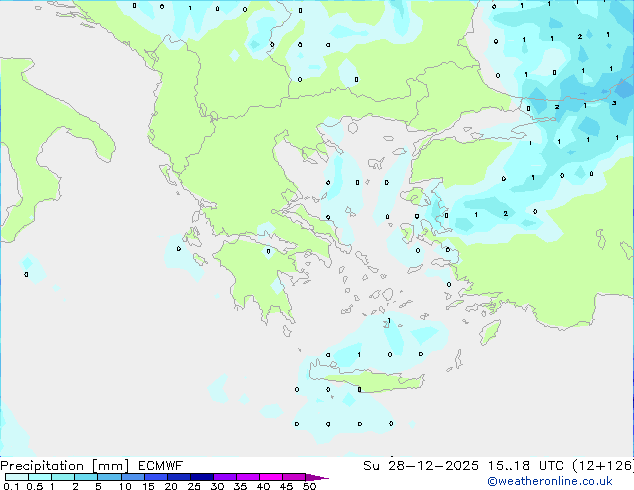634x490 pixels.
Task: Click the legend value '0.1'
Action: tap(11, 486)
